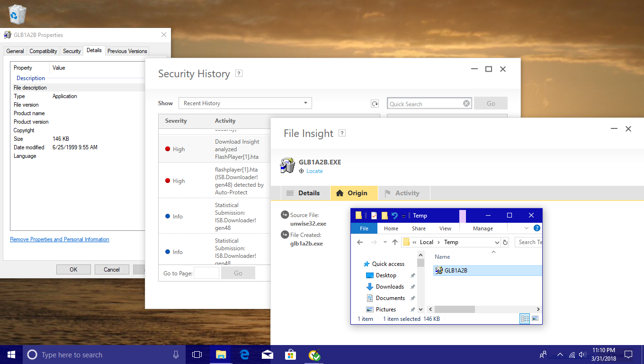Open the Manage ribbon tab
The width and height of the screenshot is (644, 364).
[x=483, y=228]
